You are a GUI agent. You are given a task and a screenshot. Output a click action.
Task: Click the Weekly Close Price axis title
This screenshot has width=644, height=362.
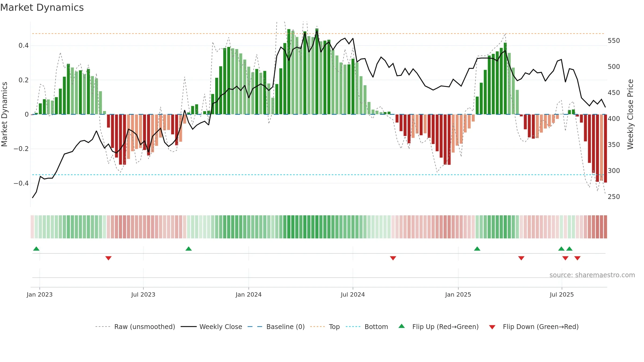[x=630, y=114]
